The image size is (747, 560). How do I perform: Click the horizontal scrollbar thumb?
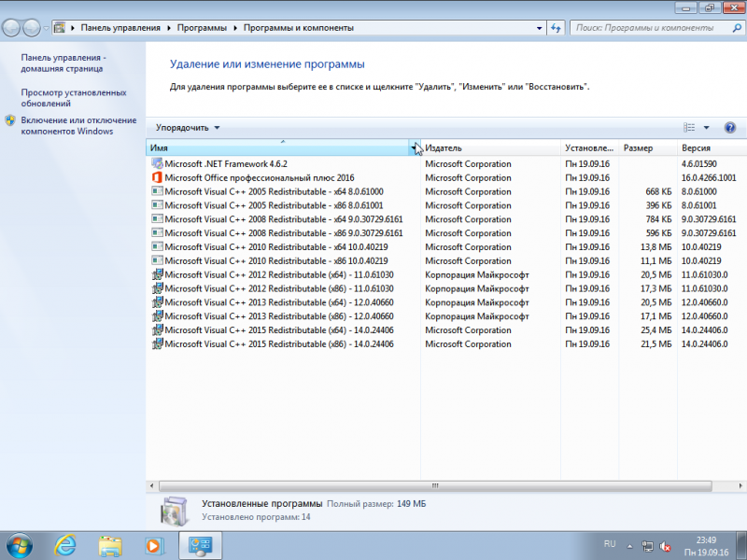tap(435, 485)
